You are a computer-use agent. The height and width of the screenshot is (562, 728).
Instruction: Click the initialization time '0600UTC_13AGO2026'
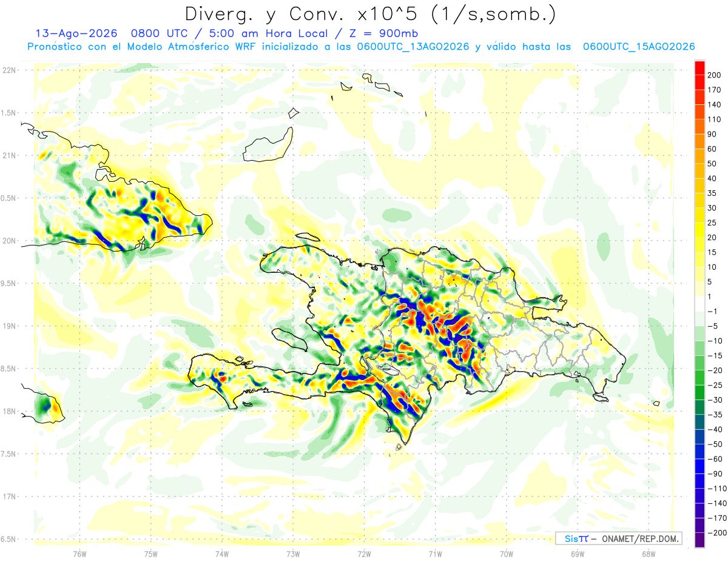(413, 47)
